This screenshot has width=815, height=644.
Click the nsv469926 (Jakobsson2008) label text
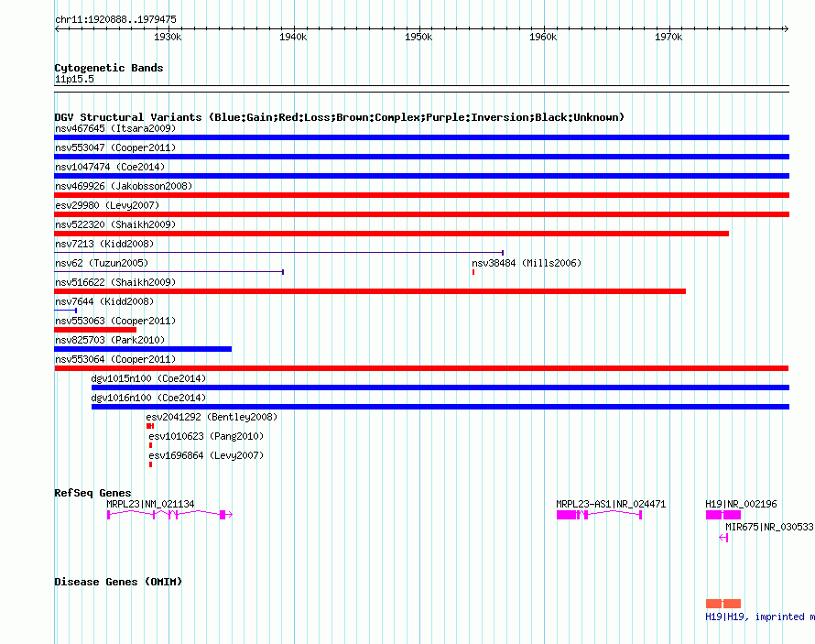click(124, 186)
